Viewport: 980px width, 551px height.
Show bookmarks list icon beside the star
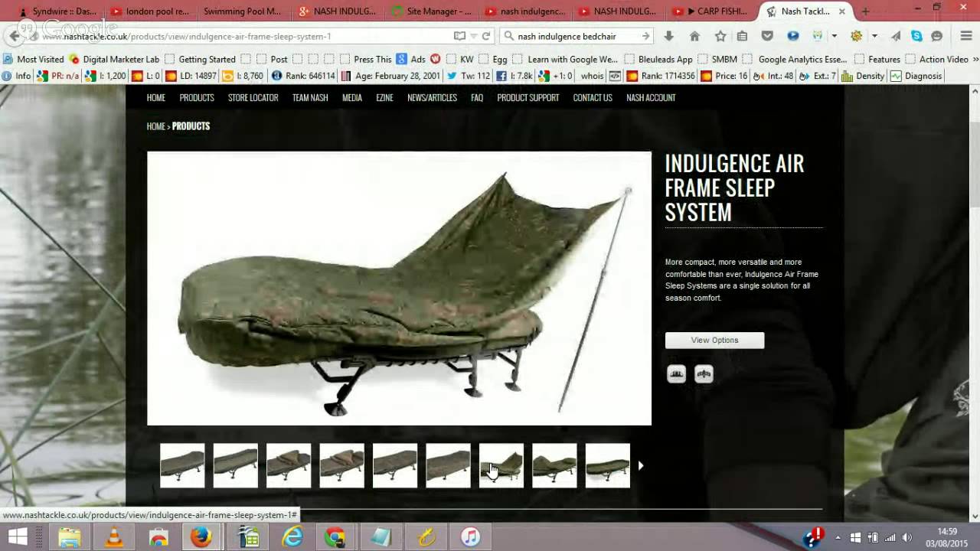(742, 36)
